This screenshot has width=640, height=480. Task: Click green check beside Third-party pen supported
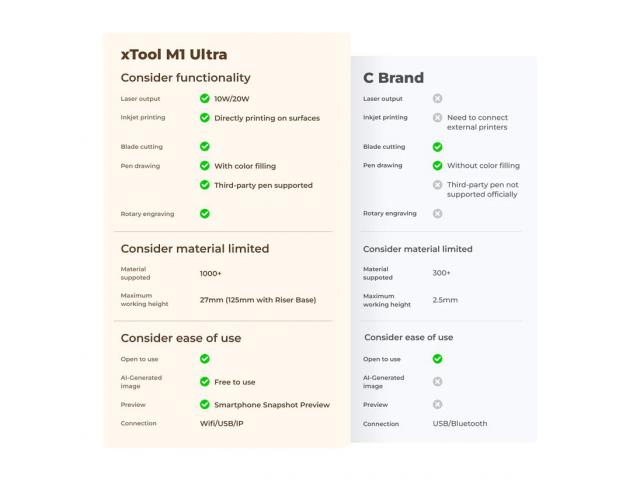[205, 184]
